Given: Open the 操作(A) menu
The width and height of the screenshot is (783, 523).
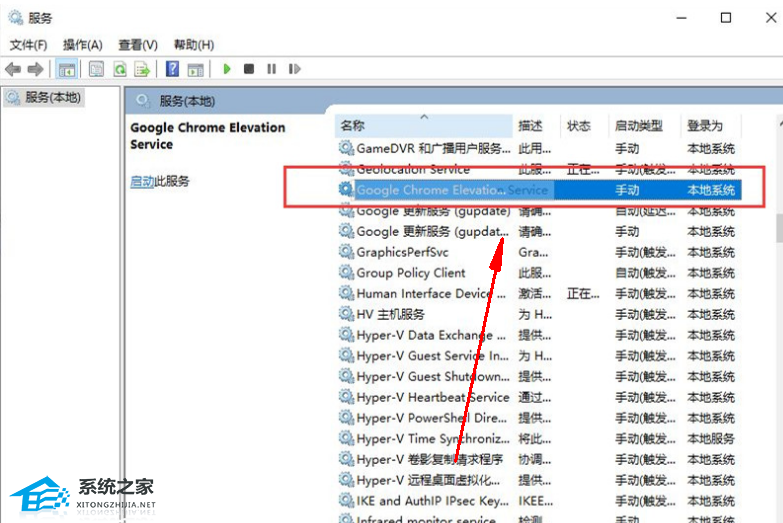Looking at the screenshot, I should point(82,45).
